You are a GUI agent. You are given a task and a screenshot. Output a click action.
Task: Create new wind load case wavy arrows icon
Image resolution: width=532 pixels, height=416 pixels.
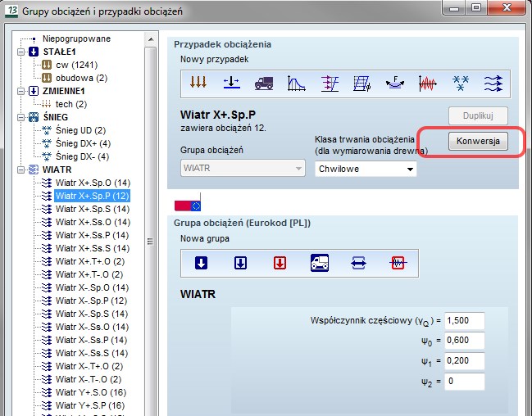pos(491,82)
